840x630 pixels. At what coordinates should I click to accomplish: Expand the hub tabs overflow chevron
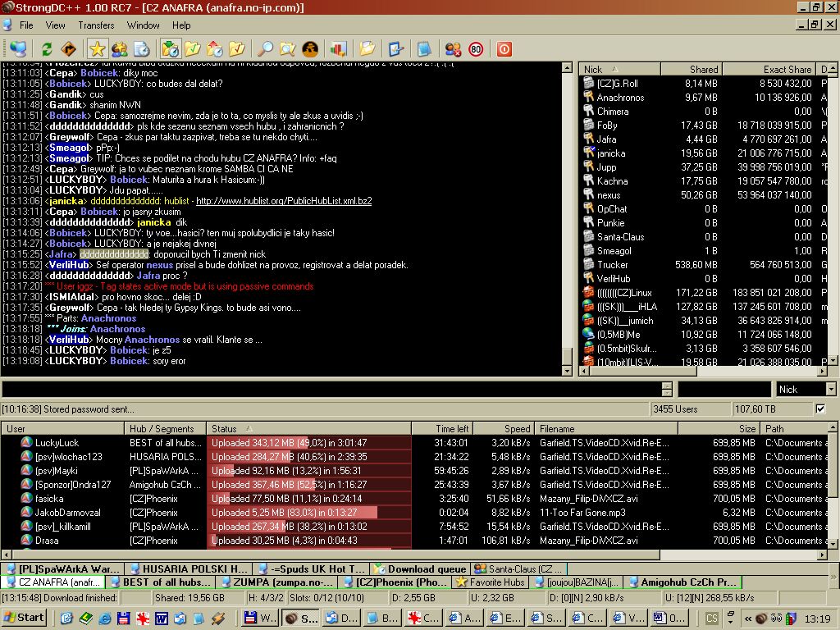click(833, 577)
